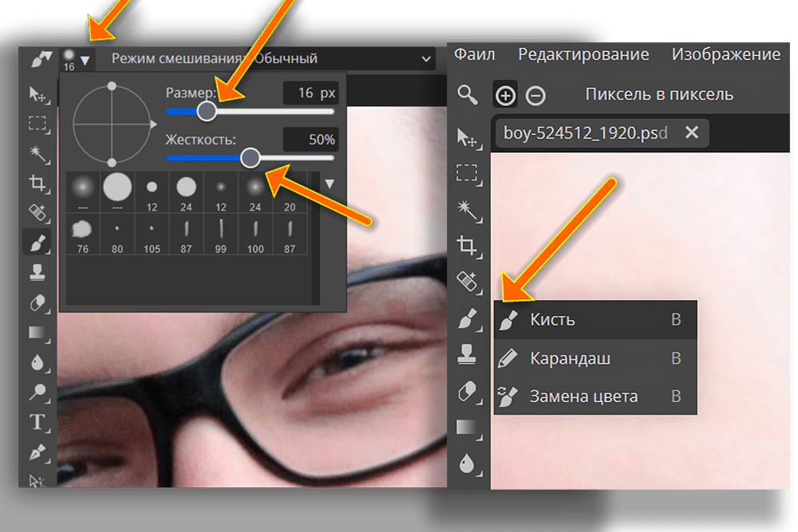Choose the Eraser tool in right toolbar
The height and width of the screenshot is (532, 798).
tap(468, 391)
